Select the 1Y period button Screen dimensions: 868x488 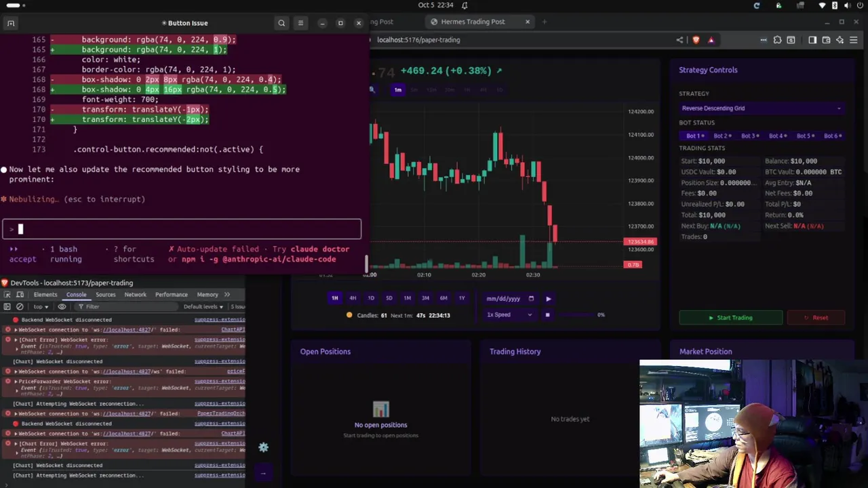(462, 298)
